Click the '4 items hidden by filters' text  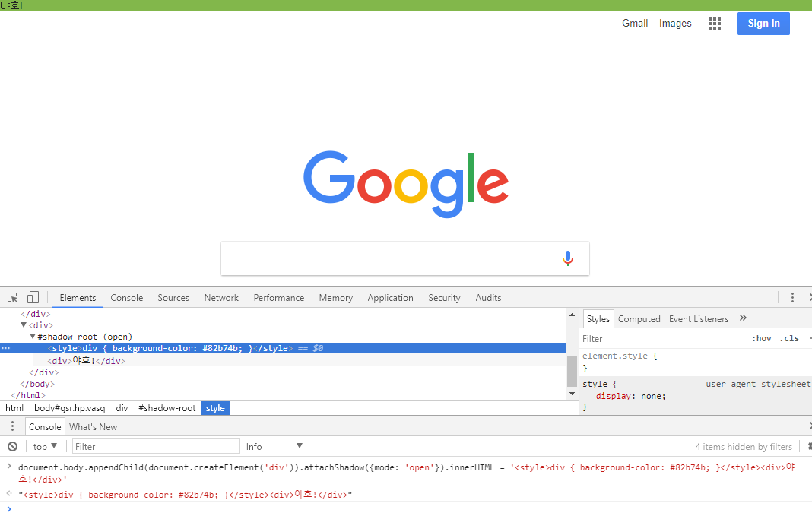point(743,446)
